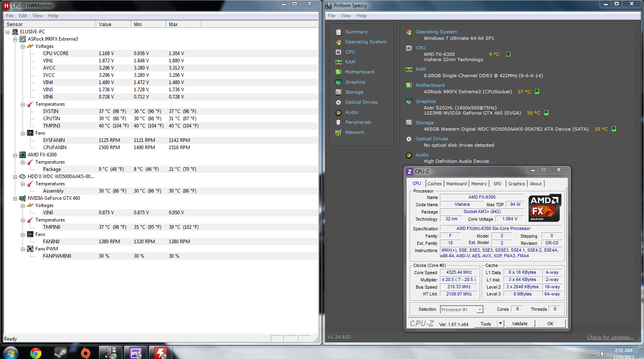Select the CPUFANIN fan row
644x359 pixels.
pyautogui.click(x=161, y=148)
